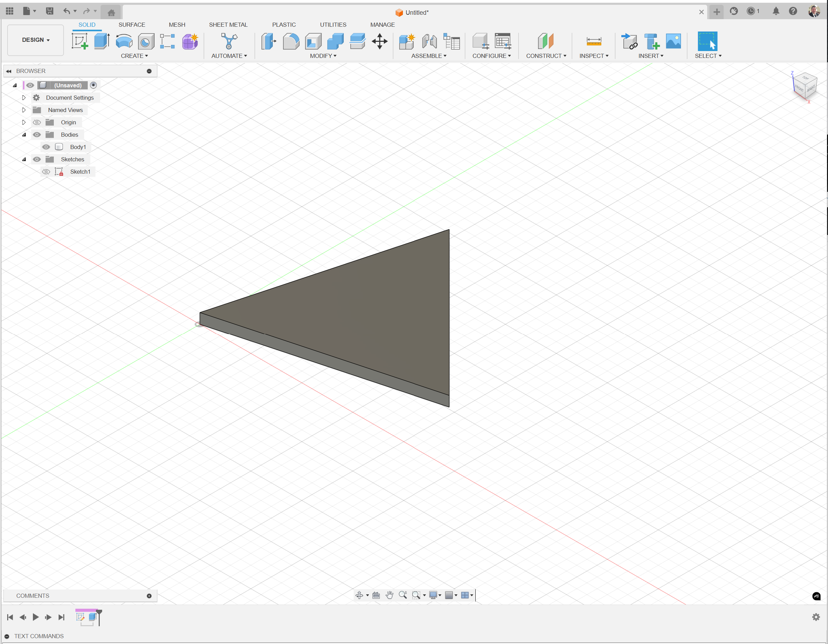Activate the Orbit tool
The width and height of the screenshot is (828, 644).
tap(360, 595)
